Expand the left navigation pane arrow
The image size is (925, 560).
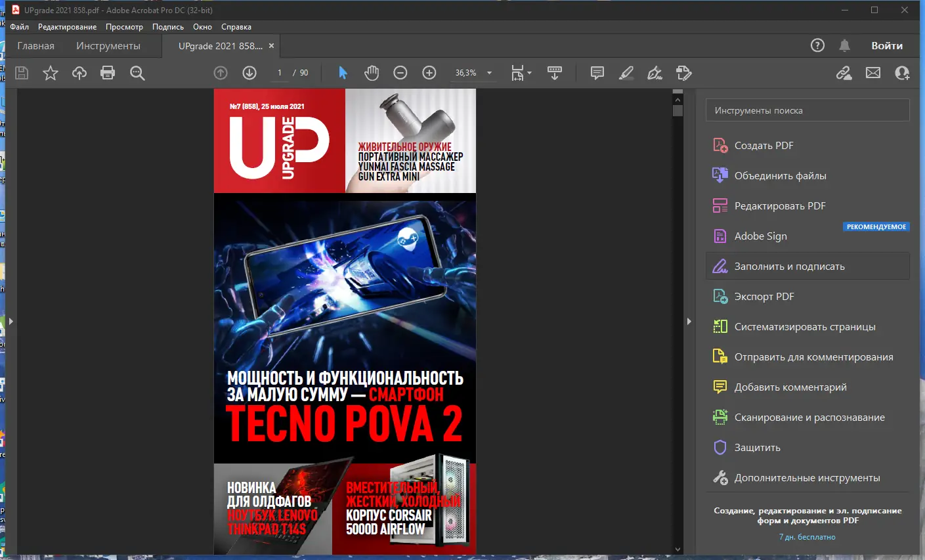coord(11,322)
